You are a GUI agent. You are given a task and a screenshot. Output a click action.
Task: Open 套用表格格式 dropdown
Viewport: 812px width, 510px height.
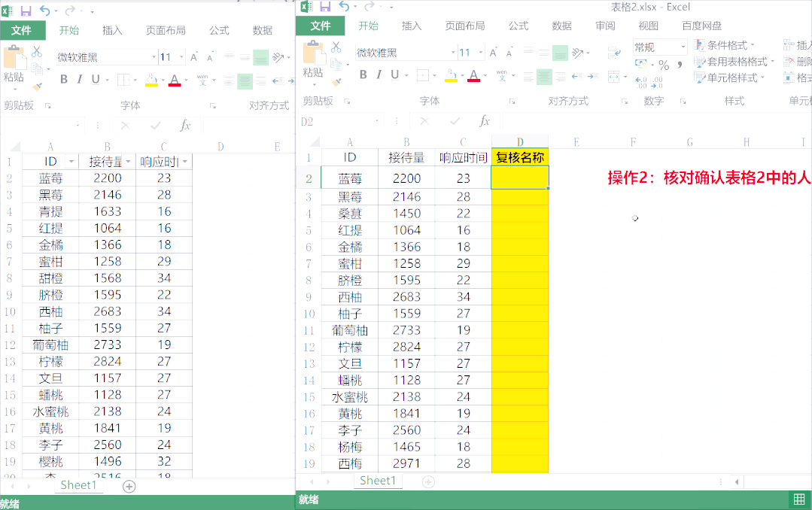point(734,62)
